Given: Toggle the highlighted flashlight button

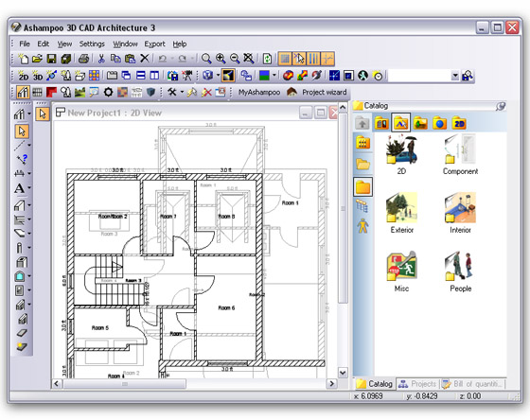Looking at the screenshot, I should pos(228,76).
